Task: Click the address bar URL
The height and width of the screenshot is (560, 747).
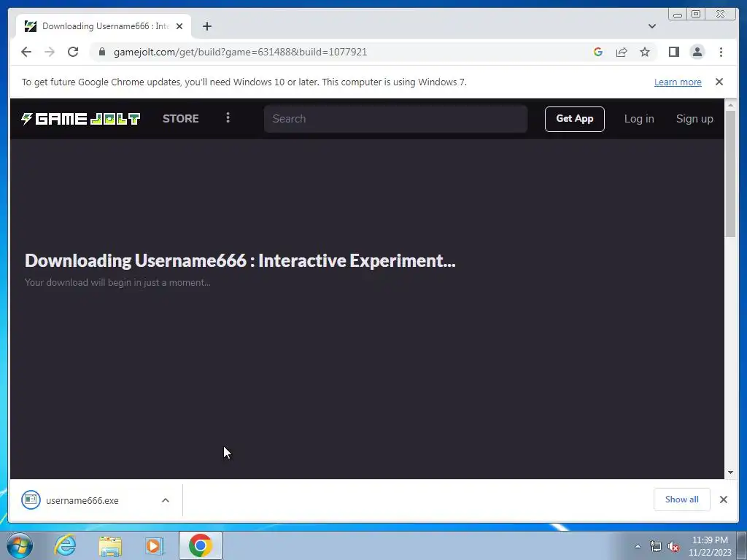Action: tap(240, 52)
